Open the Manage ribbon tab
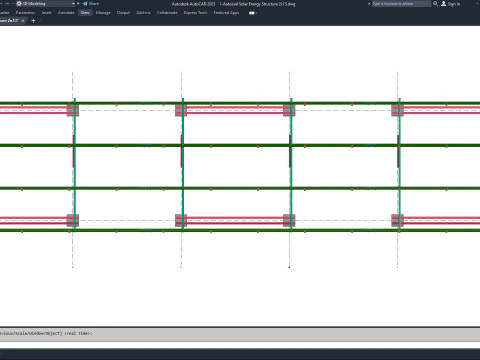Screen dimensions: 480x360 tap(103, 13)
